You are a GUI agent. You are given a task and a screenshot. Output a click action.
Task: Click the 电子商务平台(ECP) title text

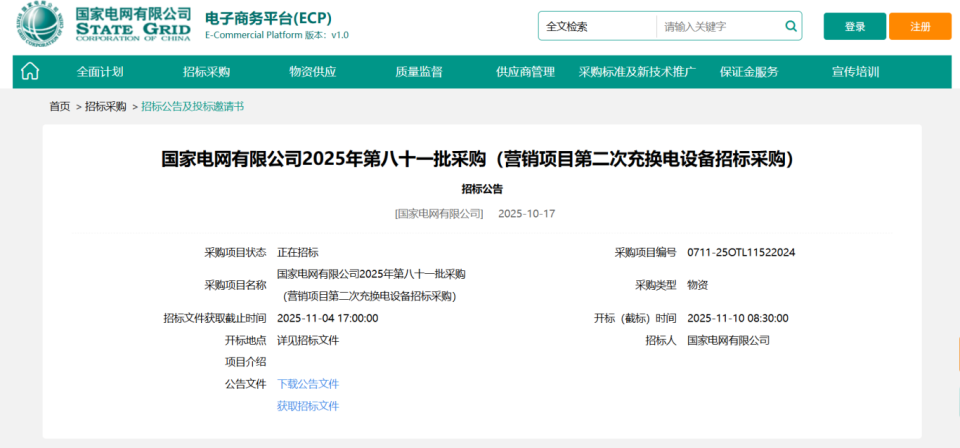(x=268, y=18)
